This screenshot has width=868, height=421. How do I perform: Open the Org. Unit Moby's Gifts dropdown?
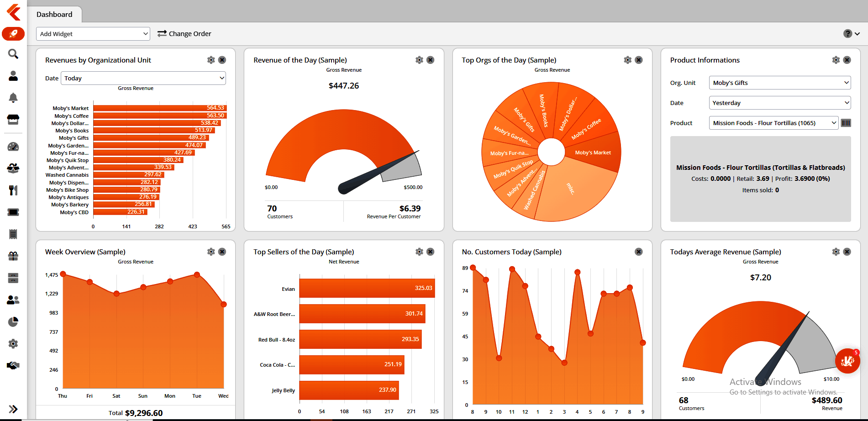coord(780,83)
